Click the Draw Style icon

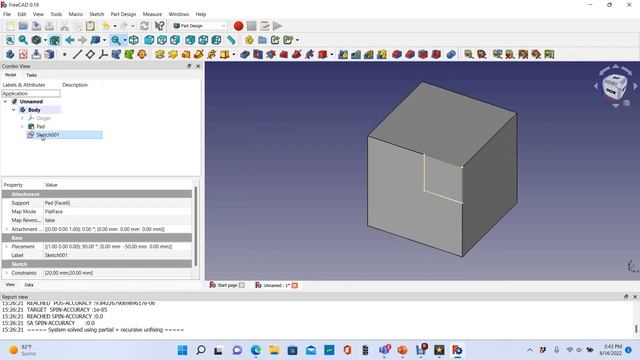point(36,40)
